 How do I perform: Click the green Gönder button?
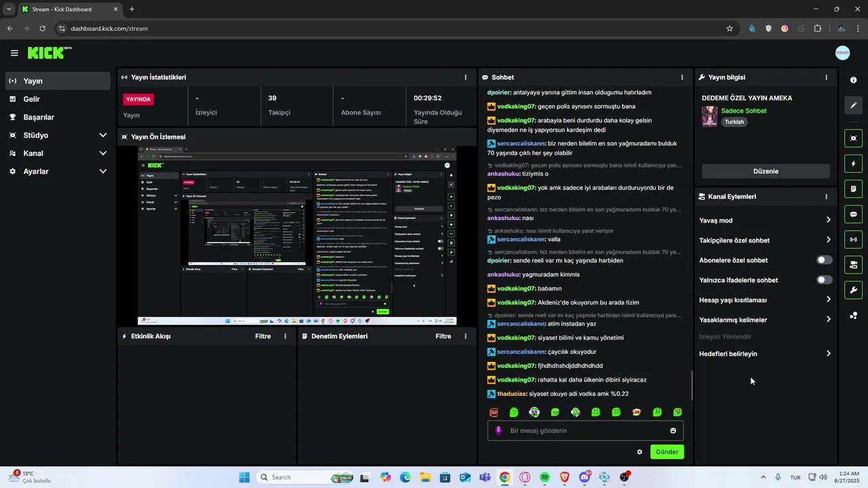[x=667, y=452]
